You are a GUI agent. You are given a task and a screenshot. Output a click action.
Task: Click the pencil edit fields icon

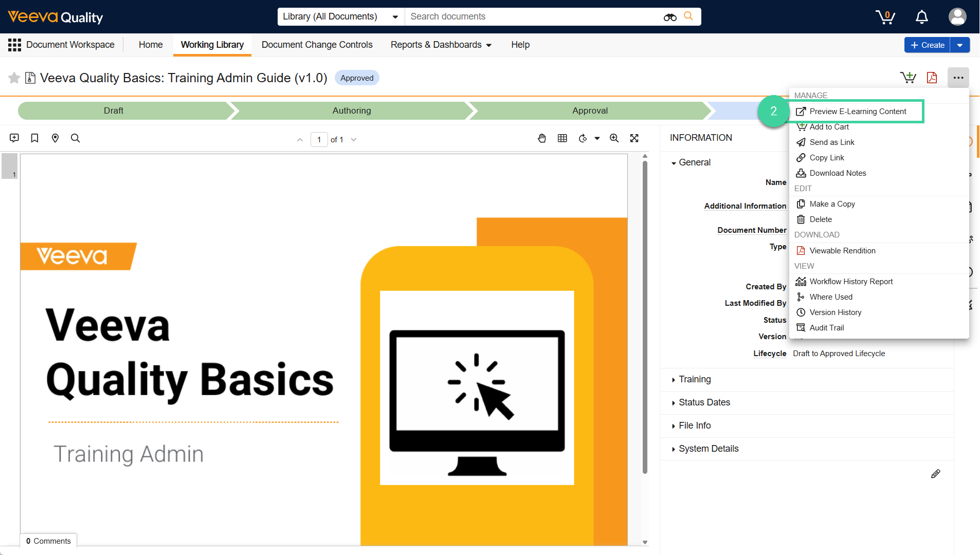[x=936, y=474]
